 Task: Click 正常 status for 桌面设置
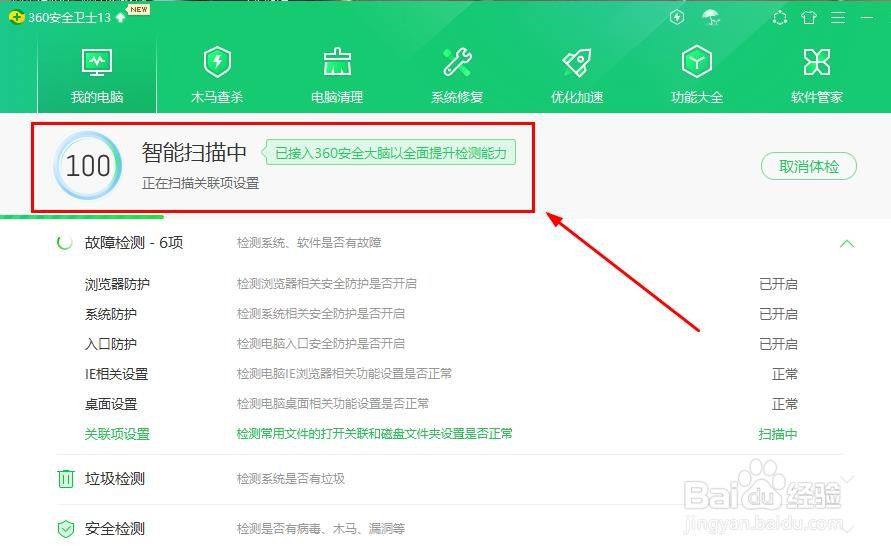click(785, 404)
